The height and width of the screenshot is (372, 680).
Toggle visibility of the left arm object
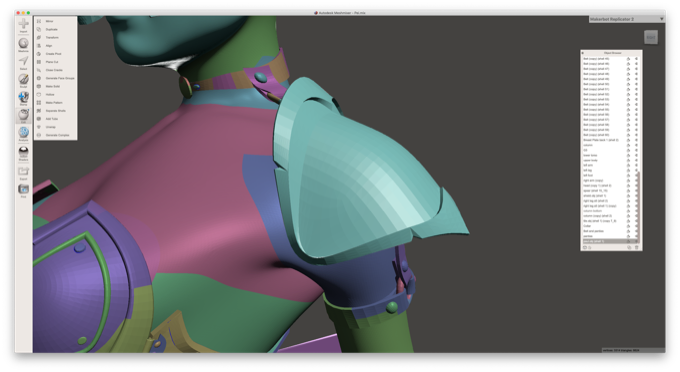click(x=636, y=165)
